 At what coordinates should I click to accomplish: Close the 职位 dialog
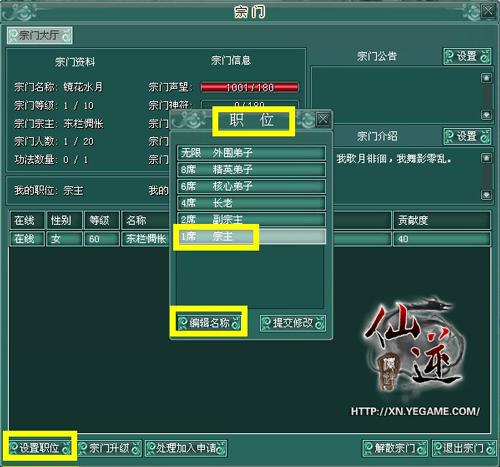(323, 119)
